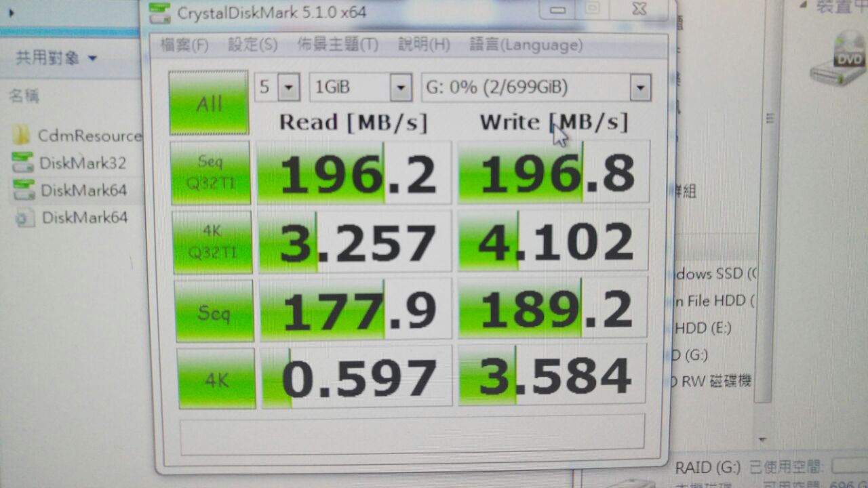This screenshot has height=488, width=868.
Task: Run the plain Seq test button
Action: click(214, 312)
